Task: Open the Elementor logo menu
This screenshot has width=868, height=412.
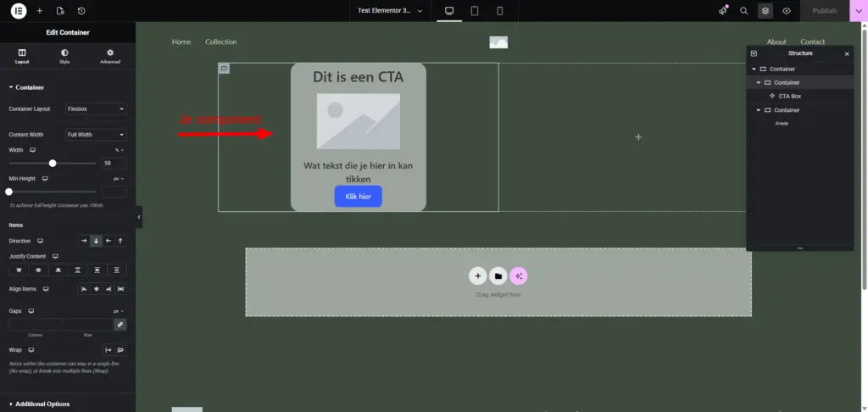Action: [19, 10]
